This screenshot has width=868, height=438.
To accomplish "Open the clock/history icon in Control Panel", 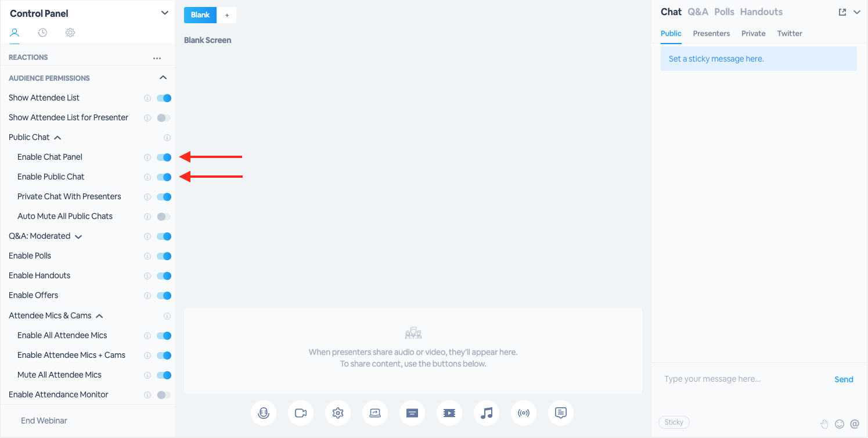I will click(x=42, y=33).
